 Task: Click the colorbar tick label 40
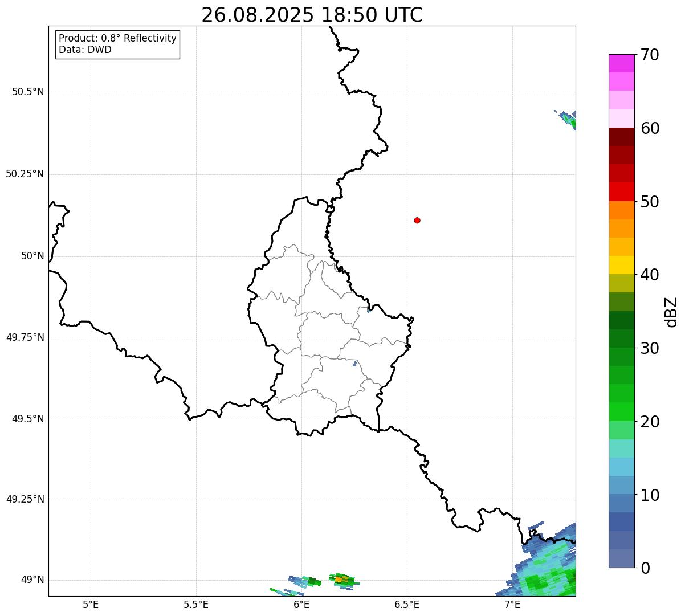650,275
